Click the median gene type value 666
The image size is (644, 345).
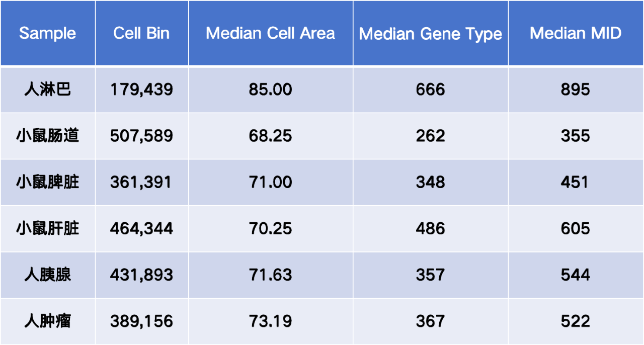point(430,90)
